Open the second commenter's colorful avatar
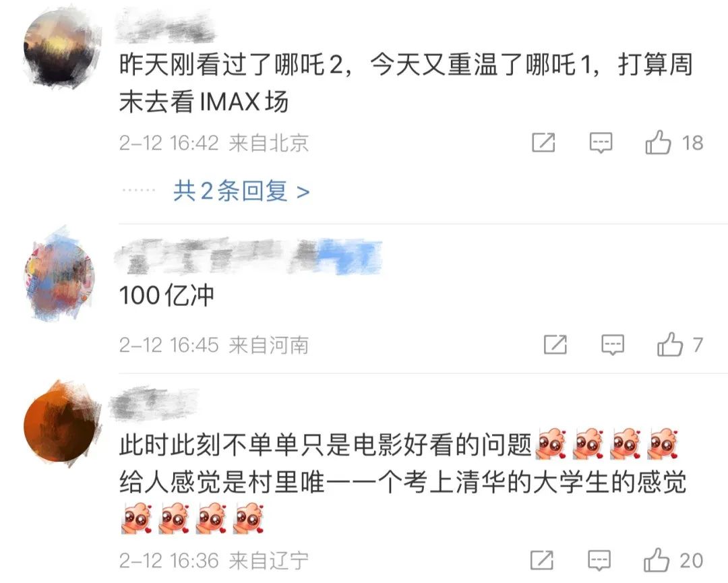This screenshot has height=583, width=728. [x=59, y=275]
